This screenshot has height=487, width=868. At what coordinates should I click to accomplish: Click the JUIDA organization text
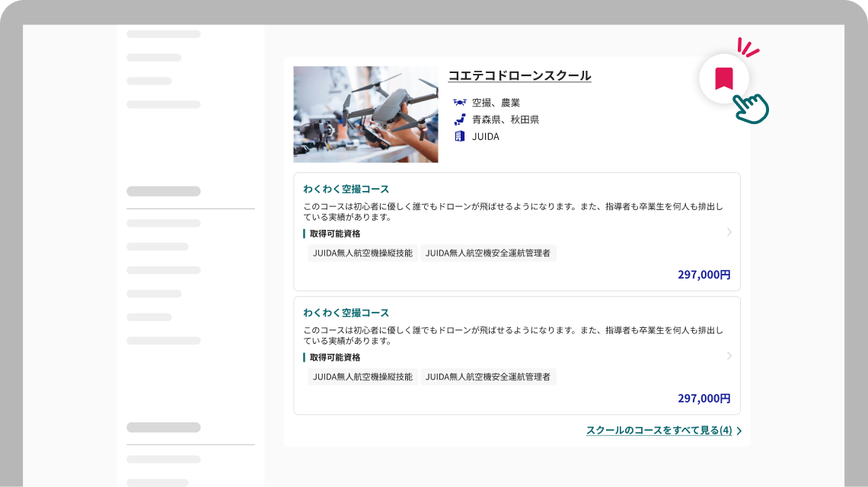(x=486, y=137)
